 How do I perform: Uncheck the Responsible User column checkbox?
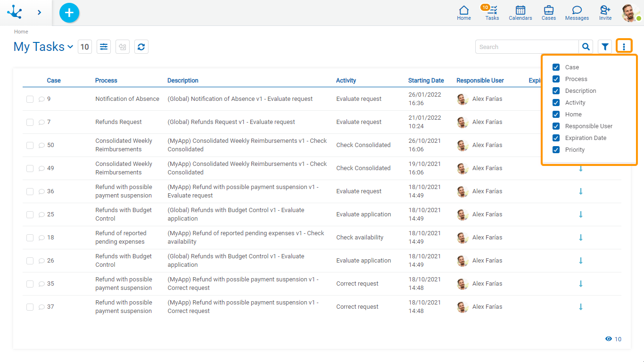pos(556,126)
